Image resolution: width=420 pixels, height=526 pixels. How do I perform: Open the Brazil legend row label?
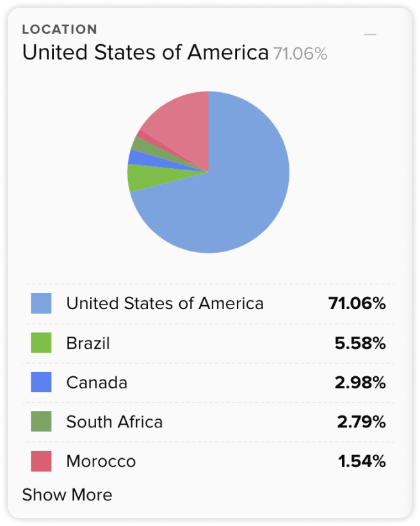[x=88, y=343]
